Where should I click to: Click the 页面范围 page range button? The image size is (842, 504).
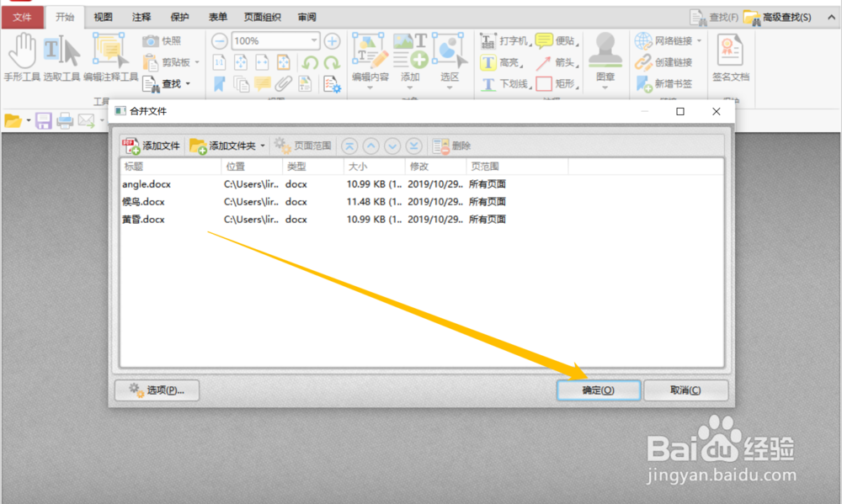point(303,146)
